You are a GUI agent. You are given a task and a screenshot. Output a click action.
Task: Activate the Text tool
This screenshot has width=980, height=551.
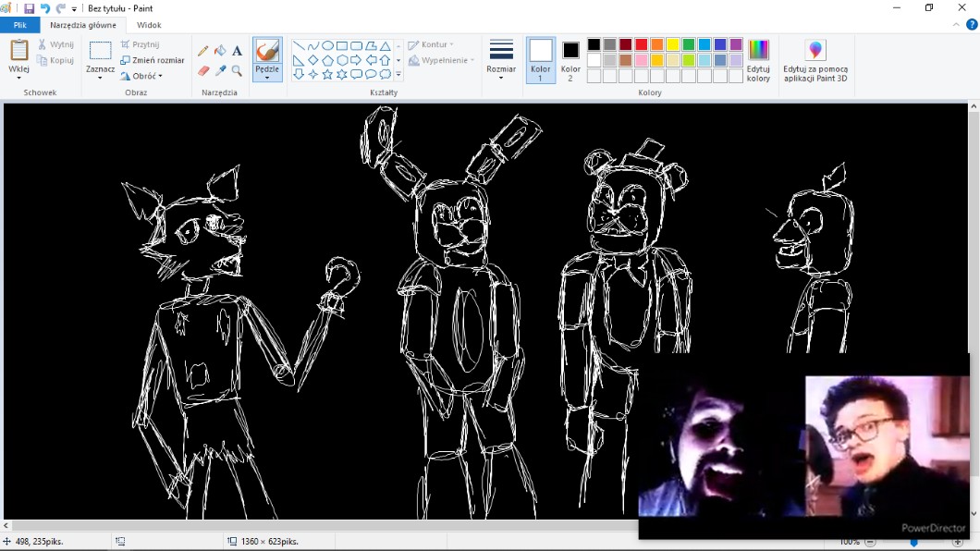(x=237, y=52)
